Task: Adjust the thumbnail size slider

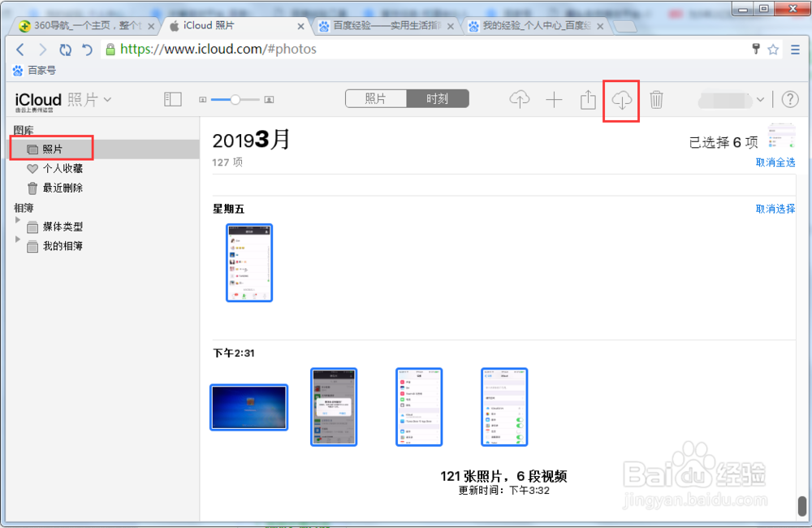Action: point(235,99)
